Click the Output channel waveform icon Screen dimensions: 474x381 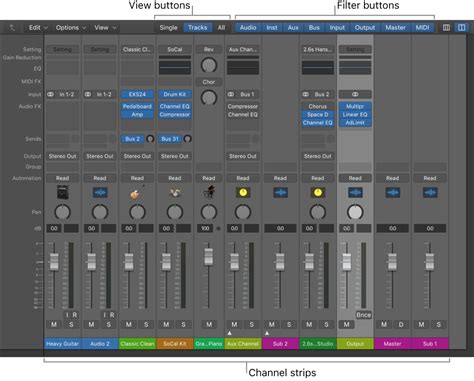pos(355,192)
